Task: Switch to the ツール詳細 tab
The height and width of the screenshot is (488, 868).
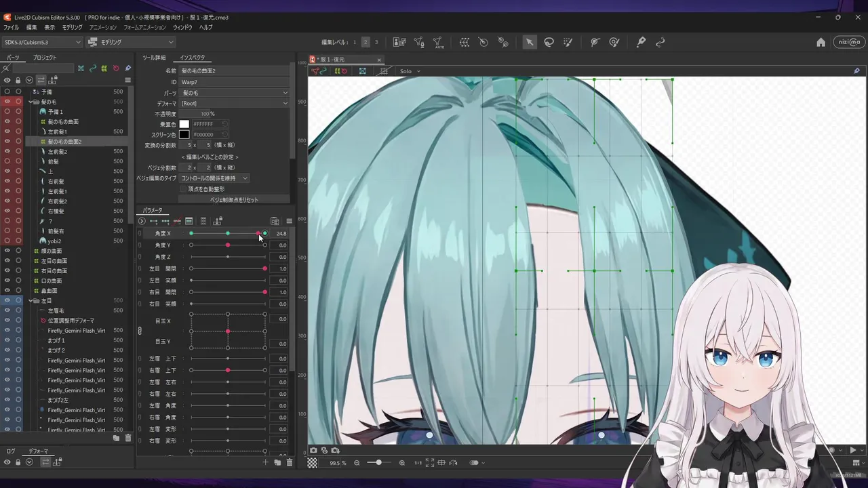Action: tap(153, 58)
